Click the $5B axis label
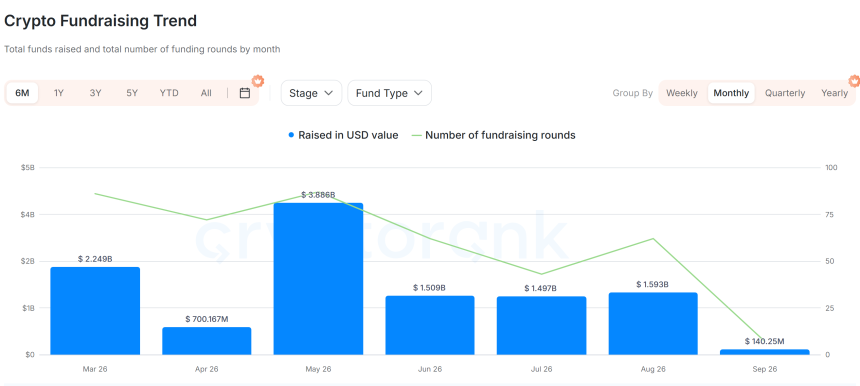Image resolution: width=860 pixels, height=386 pixels. [x=28, y=168]
